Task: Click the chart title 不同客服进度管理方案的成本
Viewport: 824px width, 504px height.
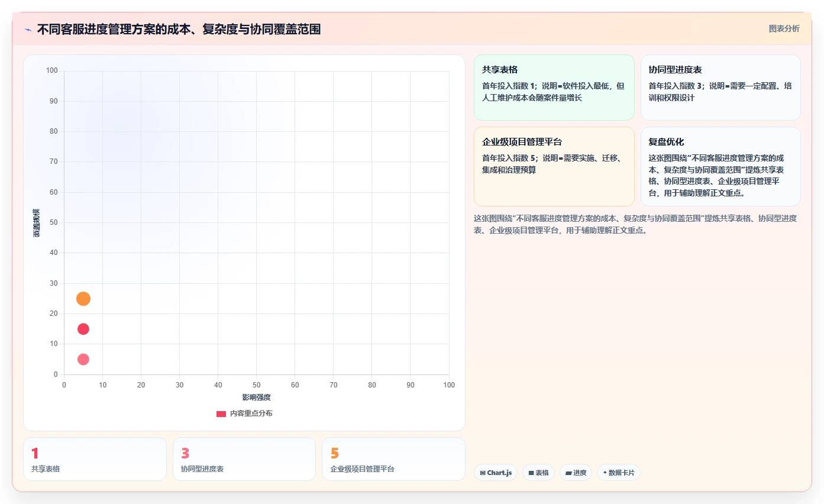Action: click(179, 29)
